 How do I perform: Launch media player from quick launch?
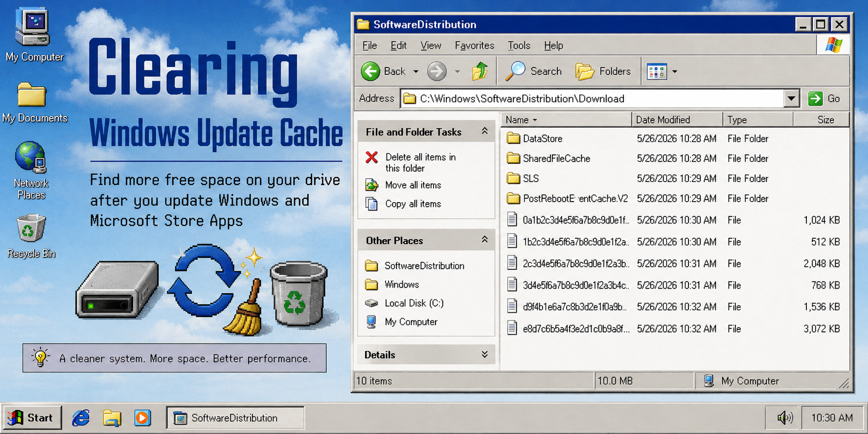click(142, 418)
